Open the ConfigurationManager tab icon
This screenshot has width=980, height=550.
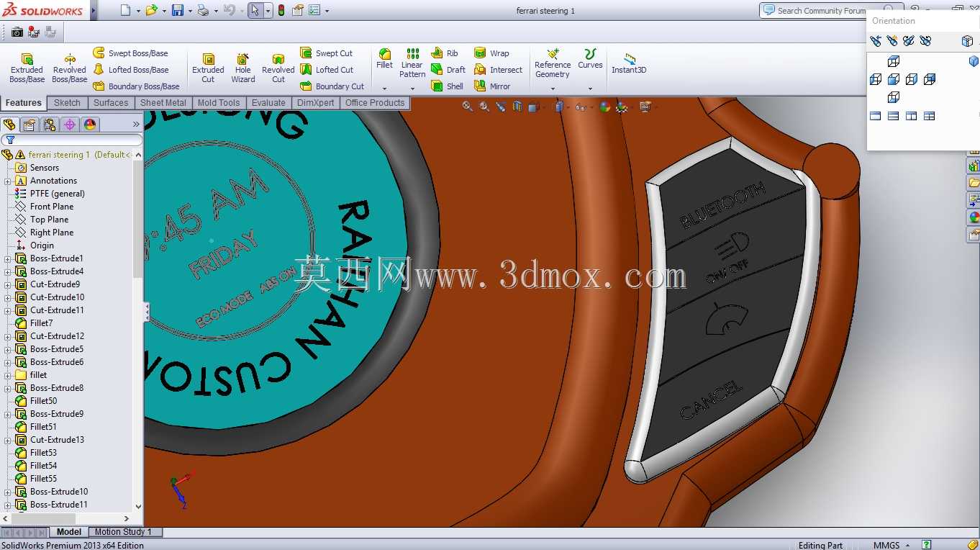[50, 125]
